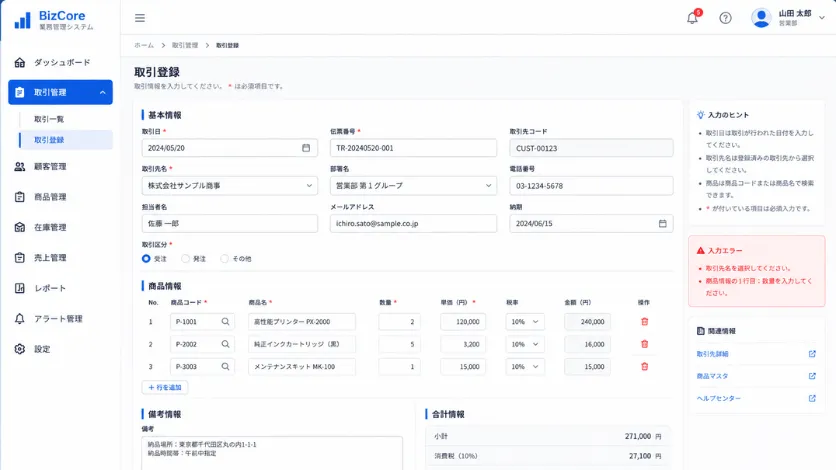Open calendar picker for 納期 field
Viewport: 836px width, 470px height.
click(662, 223)
